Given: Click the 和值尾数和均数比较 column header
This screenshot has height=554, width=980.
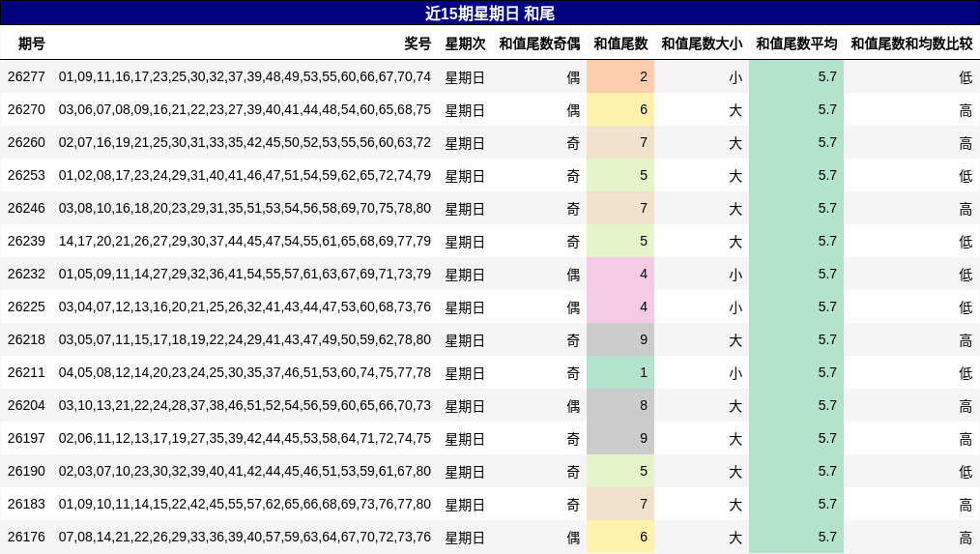Looking at the screenshot, I should (x=912, y=44).
